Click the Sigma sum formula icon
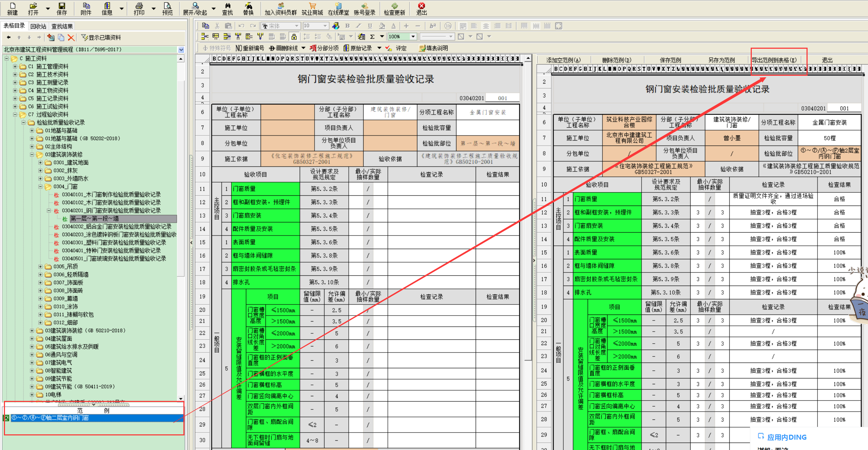Screen dimensions: 868x450 372,37
